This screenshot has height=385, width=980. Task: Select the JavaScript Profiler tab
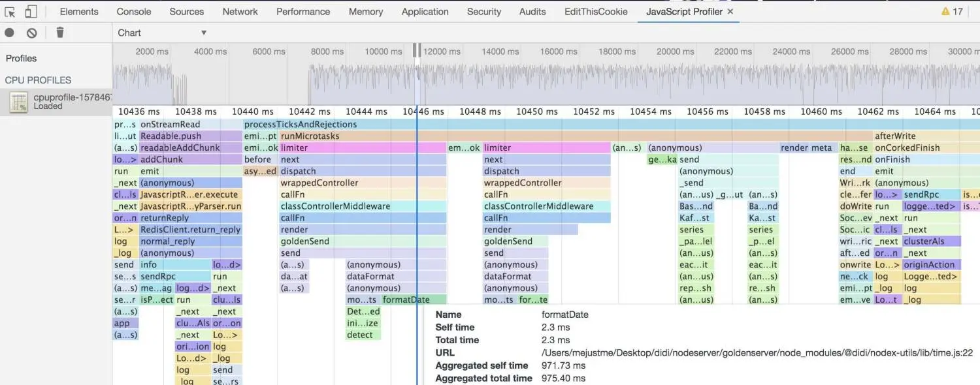(684, 12)
